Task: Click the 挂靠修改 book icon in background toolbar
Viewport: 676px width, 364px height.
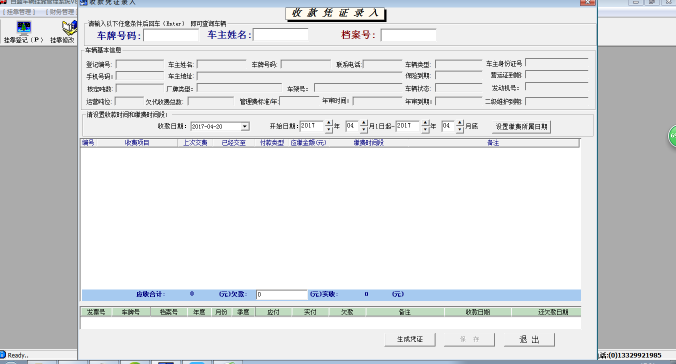Action: (x=69, y=28)
